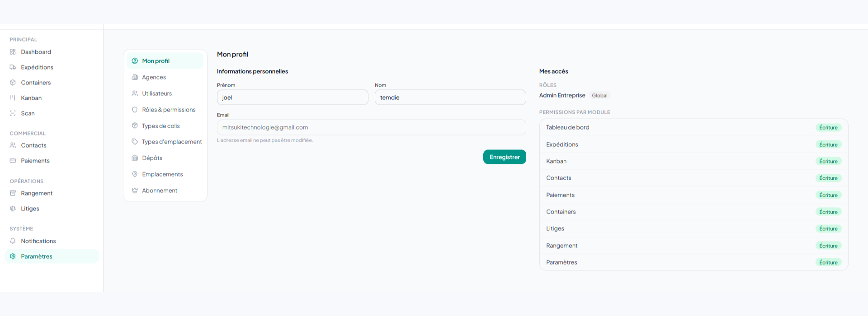Open the Dashboard grid icon
Image resolution: width=868 pixels, height=316 pixels.
pos(13,52)
